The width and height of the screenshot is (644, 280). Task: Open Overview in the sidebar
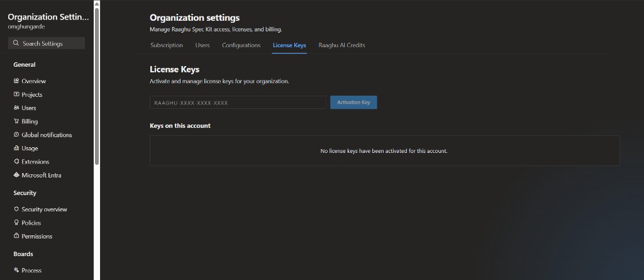(x=34, y=81)
